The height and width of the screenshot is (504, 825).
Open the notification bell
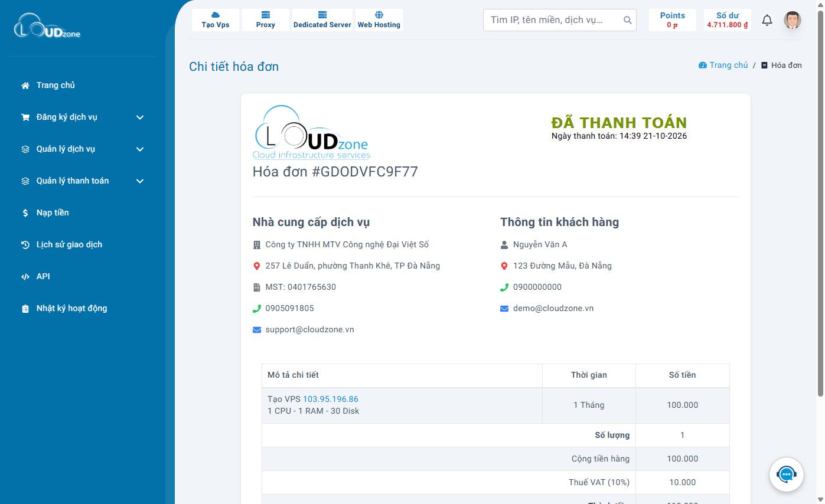[x=767, y=20]
